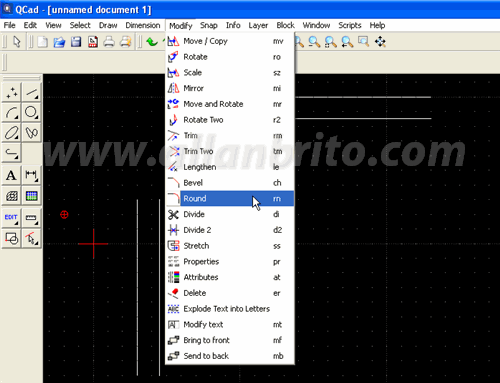Screen dimensions: 500x383
Task: Open the line drawing tools
Action: point(32,92)
